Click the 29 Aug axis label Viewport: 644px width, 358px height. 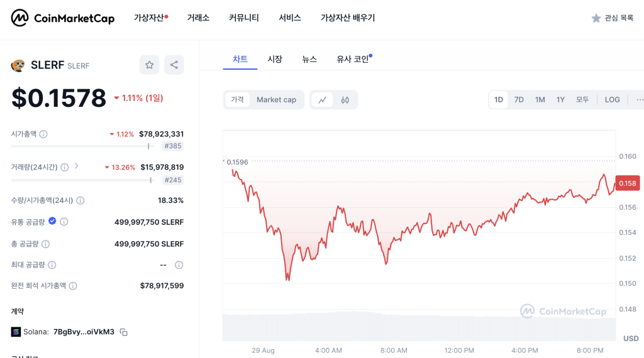pyautogui.click(x=263, y=350)
